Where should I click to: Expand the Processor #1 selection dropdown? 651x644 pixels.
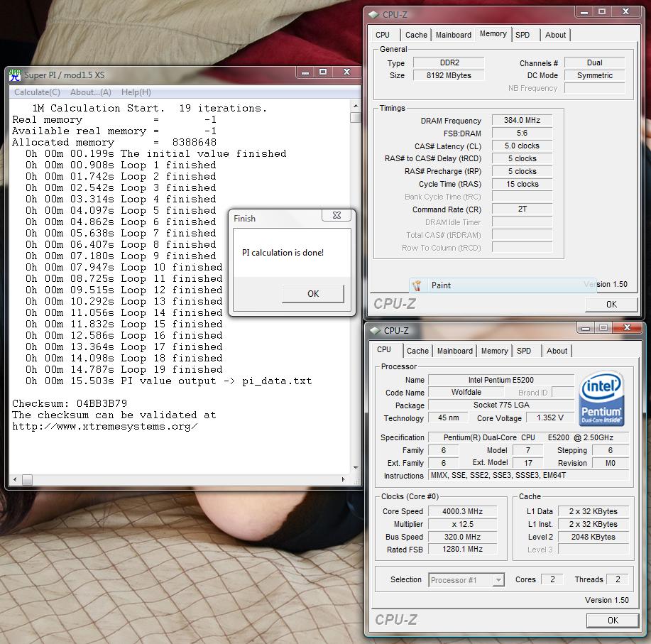pos(498,579)
